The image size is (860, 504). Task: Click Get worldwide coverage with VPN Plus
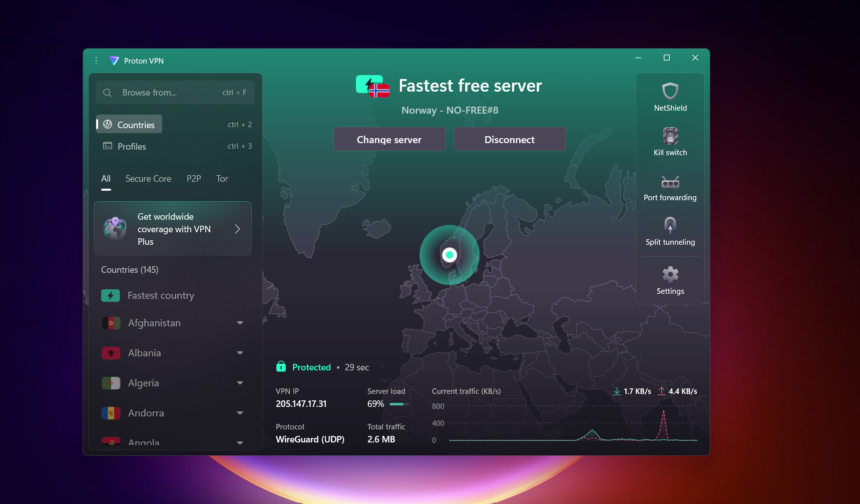(x=173, y=229)
